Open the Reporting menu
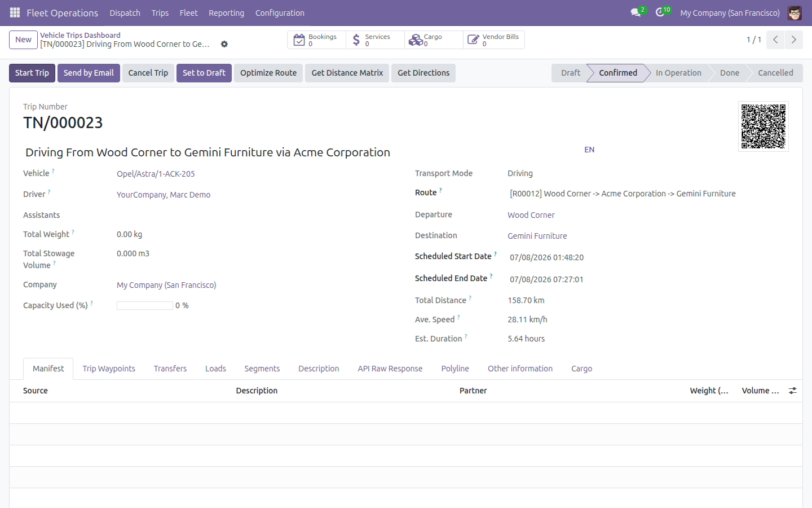Screen dimensions: 812x508 [226, 13]
